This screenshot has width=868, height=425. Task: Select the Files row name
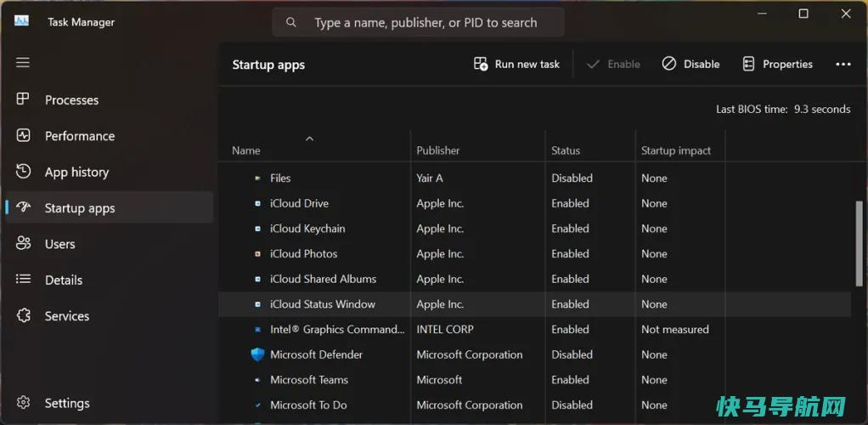click(x=280, y=178)
